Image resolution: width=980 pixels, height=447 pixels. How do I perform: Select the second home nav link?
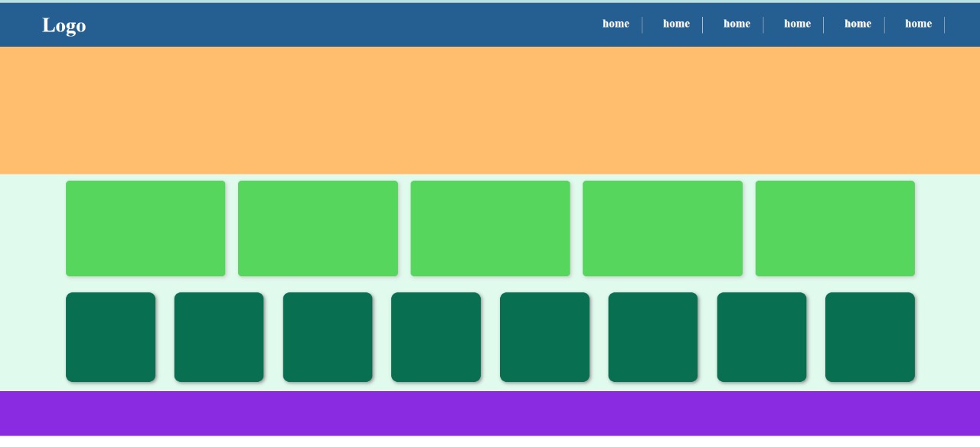pos(676,24)
